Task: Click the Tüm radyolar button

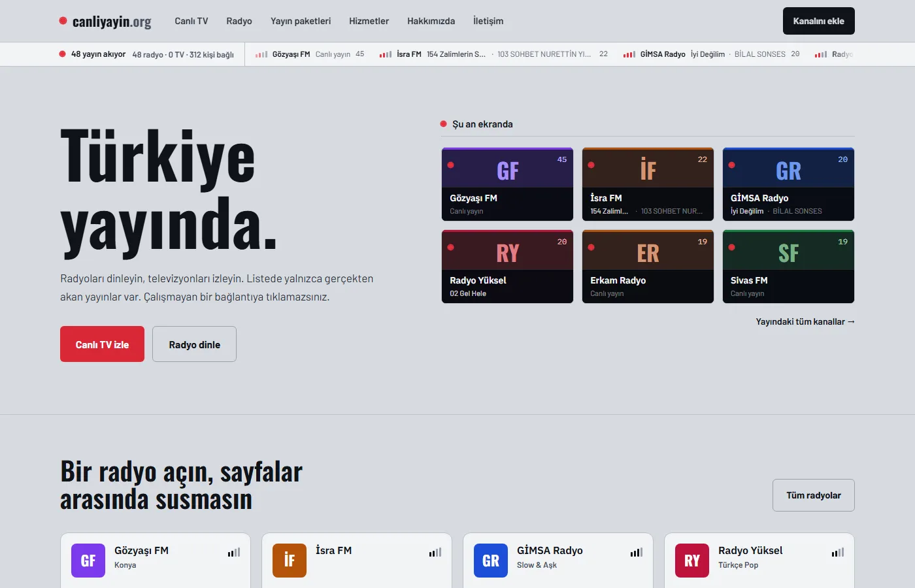Action: pyautogui.click(x=814, y=495)
